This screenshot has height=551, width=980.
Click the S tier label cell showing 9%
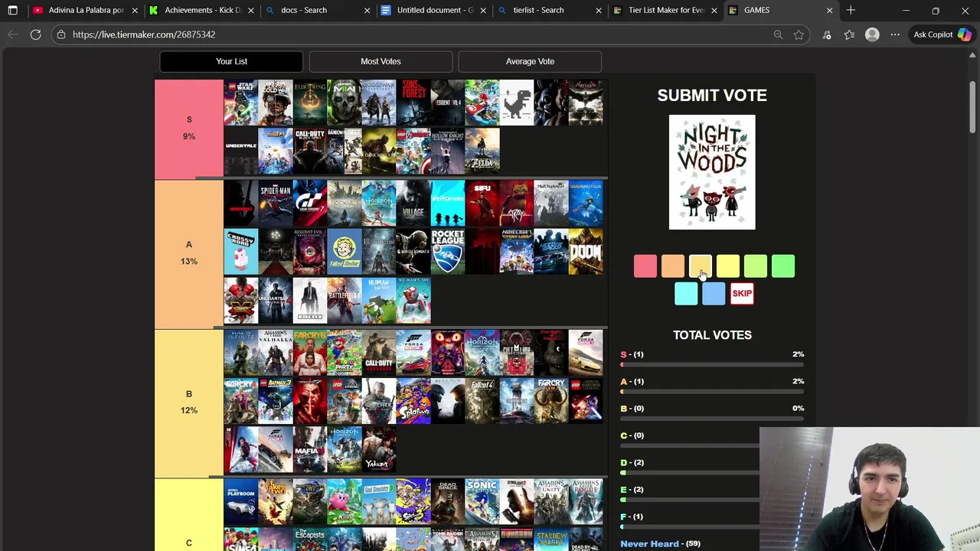click(x=189, y=129)
